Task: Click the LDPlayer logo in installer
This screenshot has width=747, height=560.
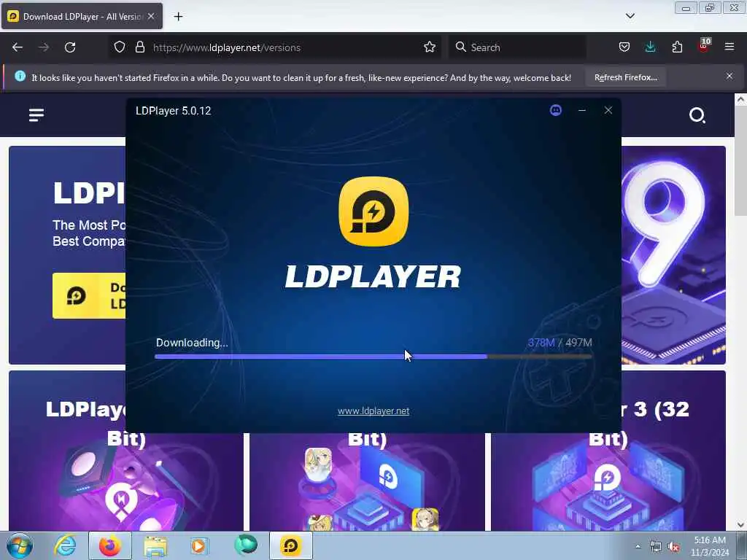Action: pyautogui.click(x=373, y=211)
